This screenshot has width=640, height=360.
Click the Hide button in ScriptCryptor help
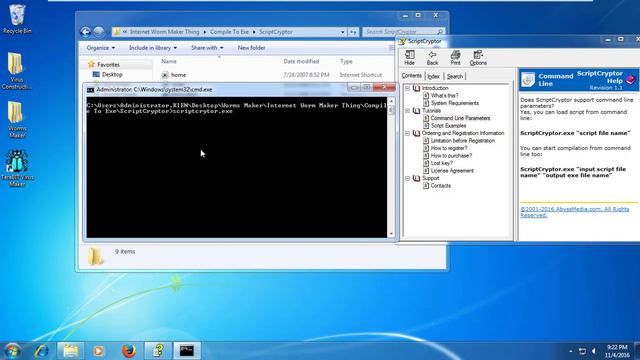[x=409, y=58]
